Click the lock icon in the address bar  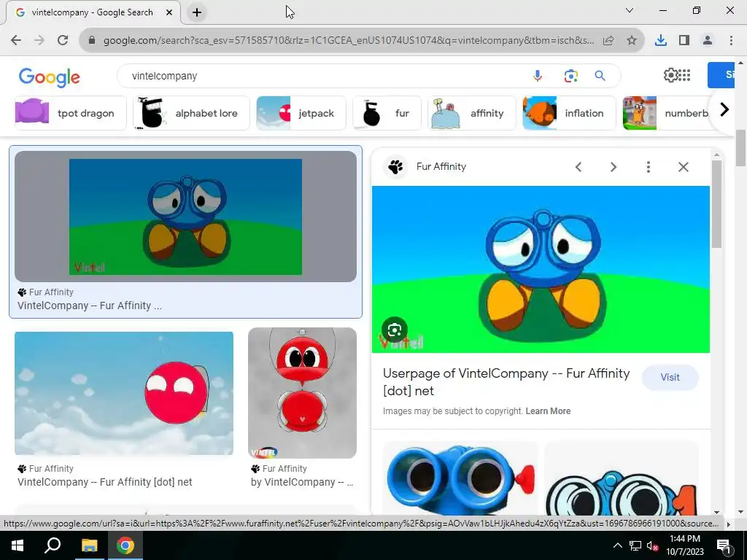point(93,41)
